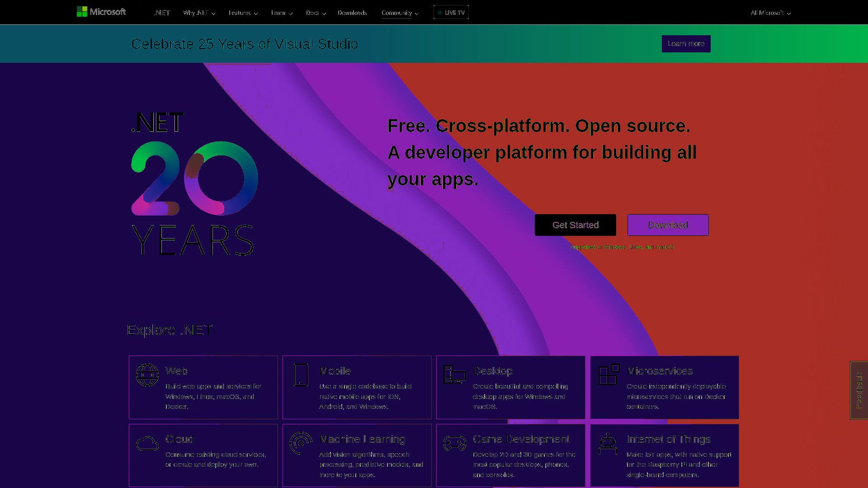Click the .NET 20 Years logo
The image size is (868, 488).
coord(194,184)
